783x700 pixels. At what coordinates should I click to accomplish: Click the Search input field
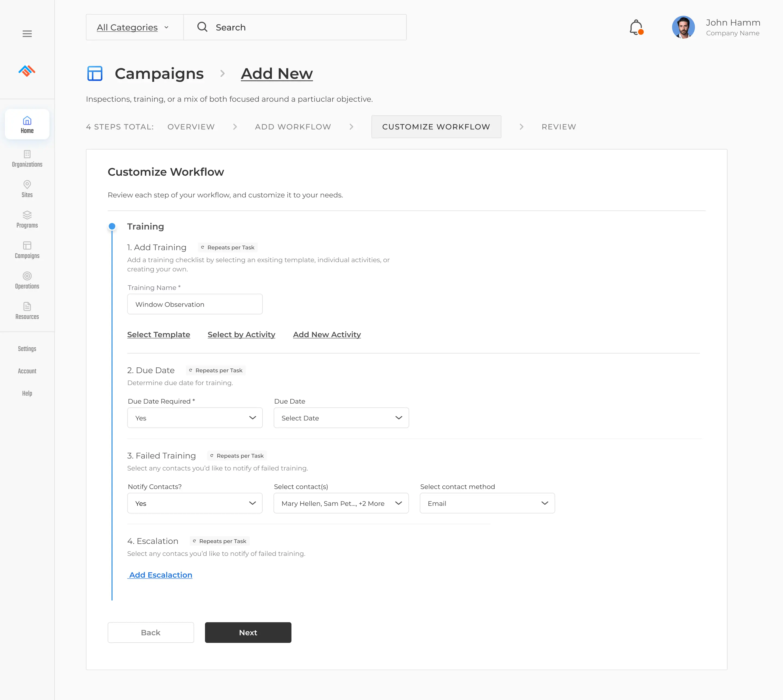click(x=295, y=27)
